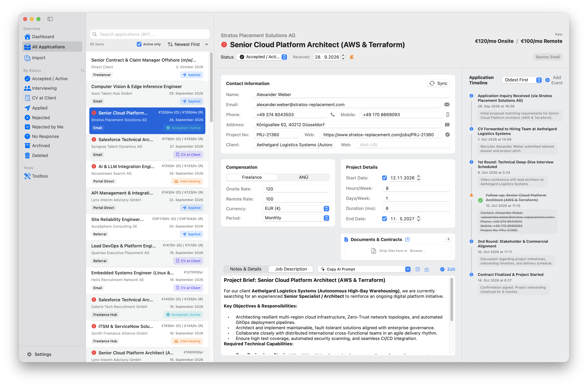
Task: Click the By Status sort arrows icon
Action: [82, 70]
